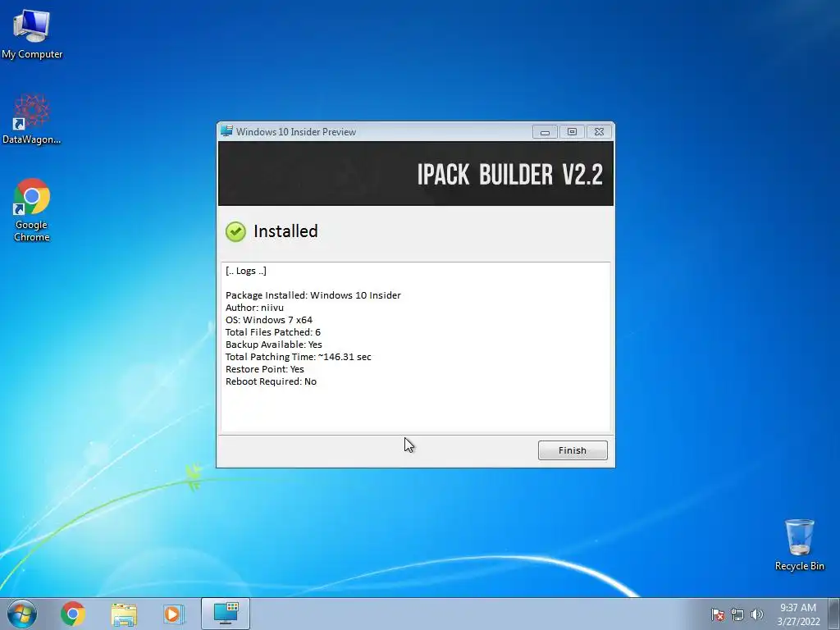The image size is (840, 630).
Task: Select the iPack installer taskbar button
Action: pyautogui.click(x=226, y=614)
